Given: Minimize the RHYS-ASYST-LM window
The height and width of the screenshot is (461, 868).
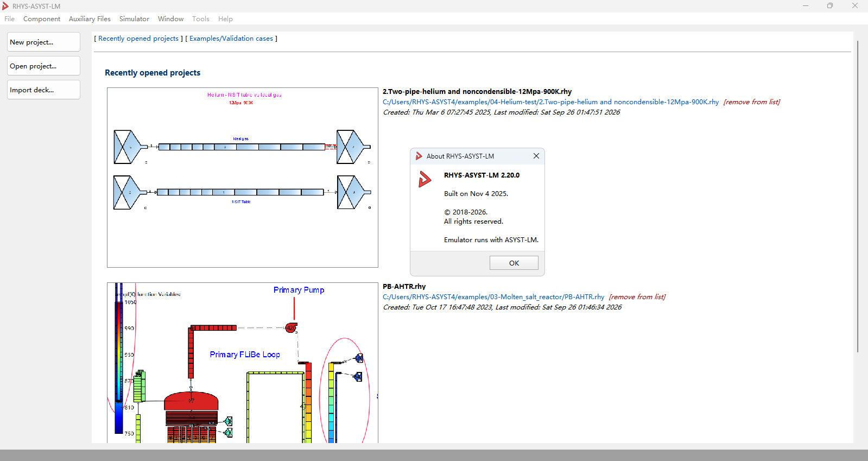Looking at the screenshot, I should coord(806,6).
